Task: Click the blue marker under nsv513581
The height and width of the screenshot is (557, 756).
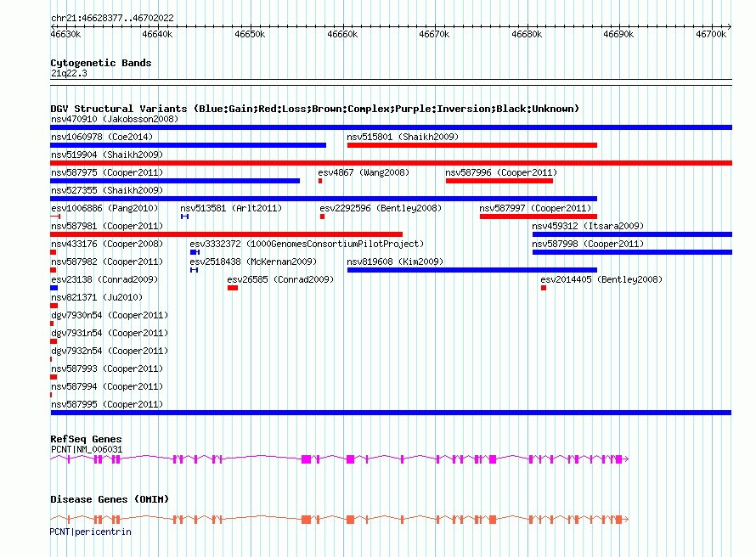Action: [184, 217]
